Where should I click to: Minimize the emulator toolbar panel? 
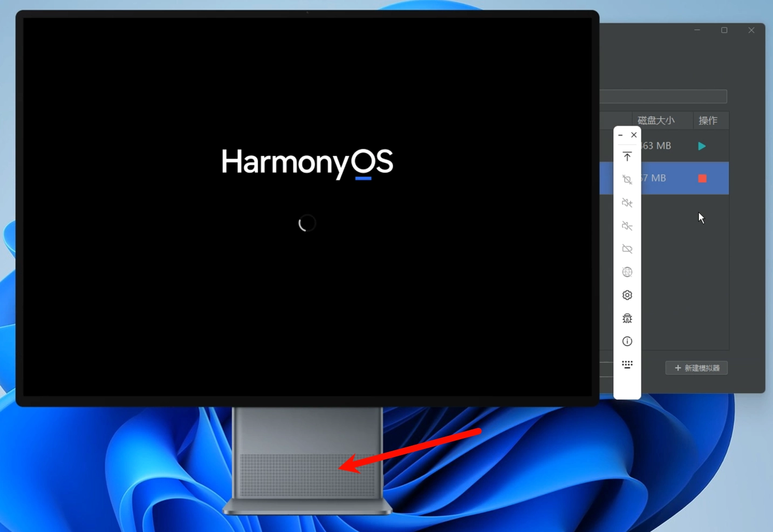point(620,135)
